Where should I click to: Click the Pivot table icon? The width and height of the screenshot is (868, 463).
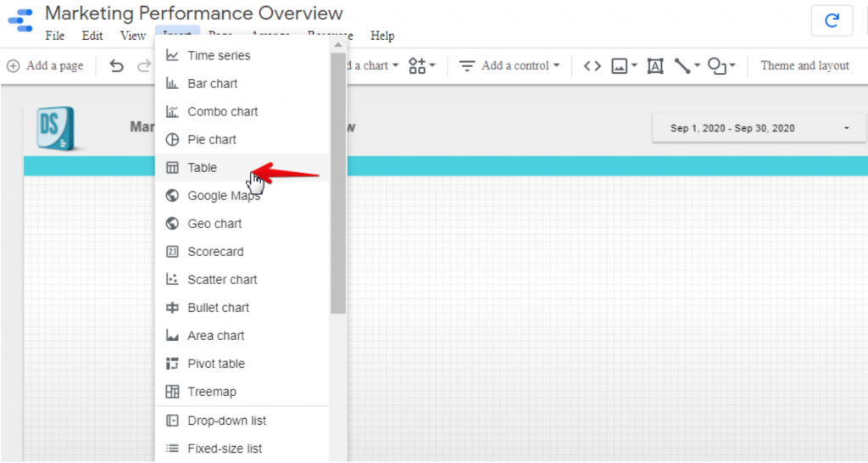[x=172, y=363]
